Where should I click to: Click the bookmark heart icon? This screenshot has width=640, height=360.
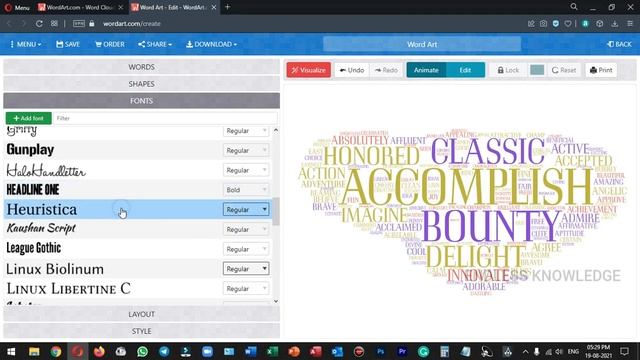pos(568,24)
